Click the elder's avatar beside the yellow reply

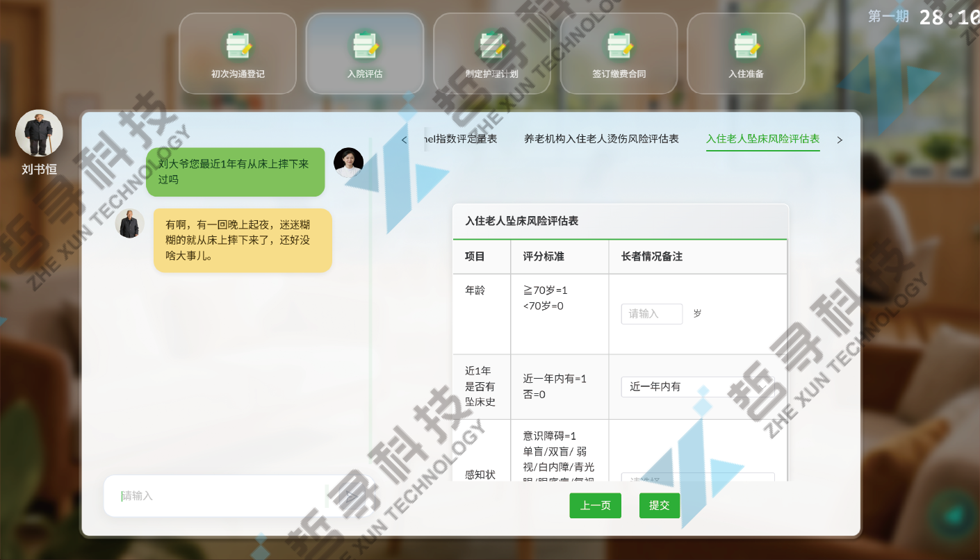[x=129, y=224]
